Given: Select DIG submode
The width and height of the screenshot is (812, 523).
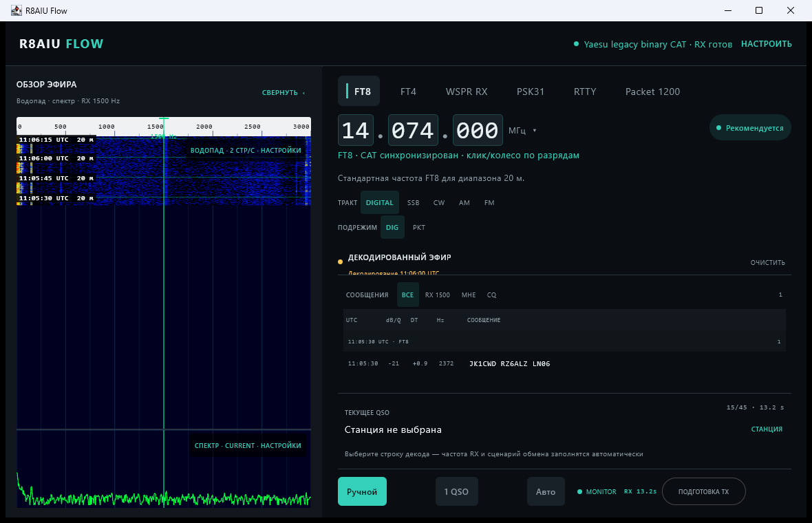Looking at the screenshot, I should (392, 227).
